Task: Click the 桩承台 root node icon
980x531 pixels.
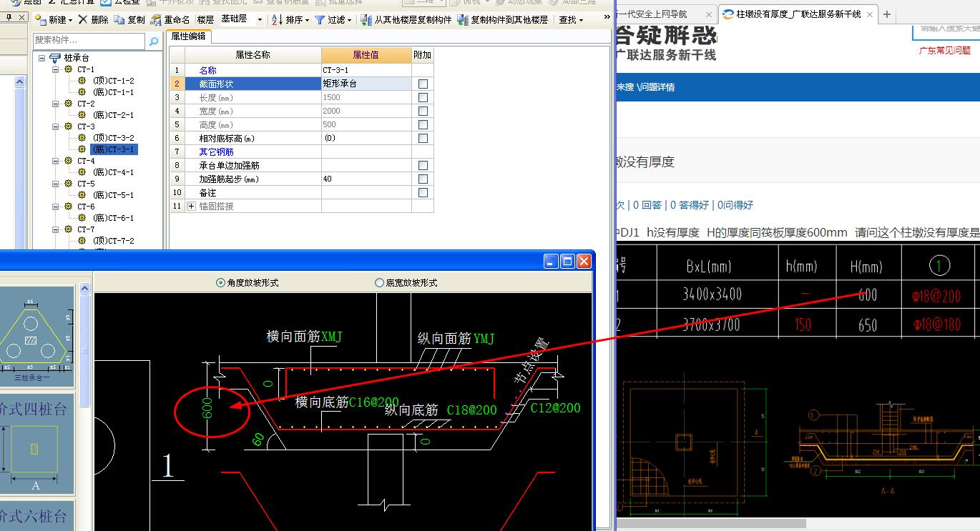Action: [55, 58]
